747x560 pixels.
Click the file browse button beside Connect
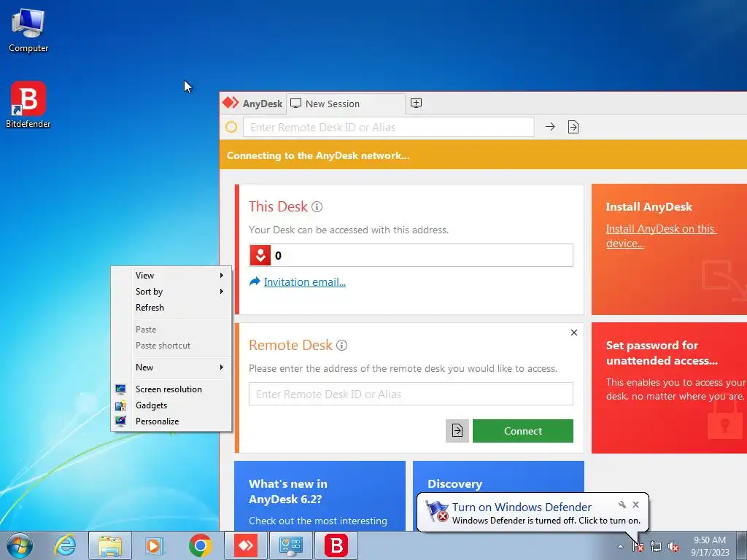[x=457, y=430]
